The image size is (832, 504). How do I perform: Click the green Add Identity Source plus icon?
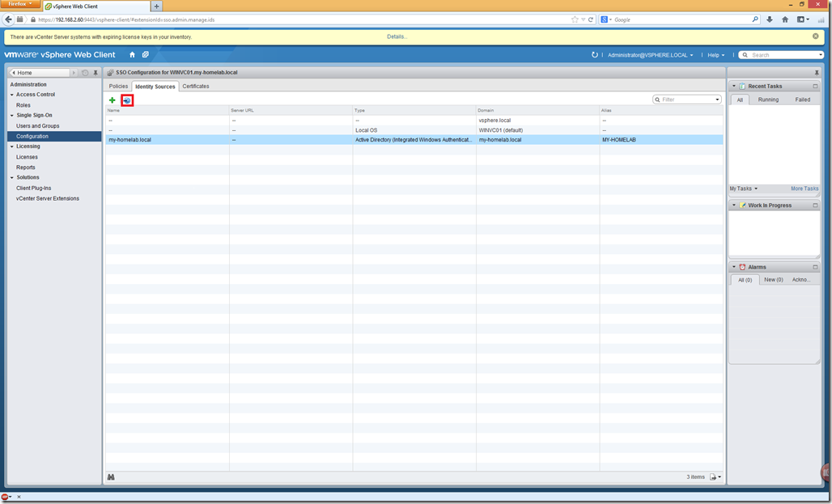[x=112, y=100]
